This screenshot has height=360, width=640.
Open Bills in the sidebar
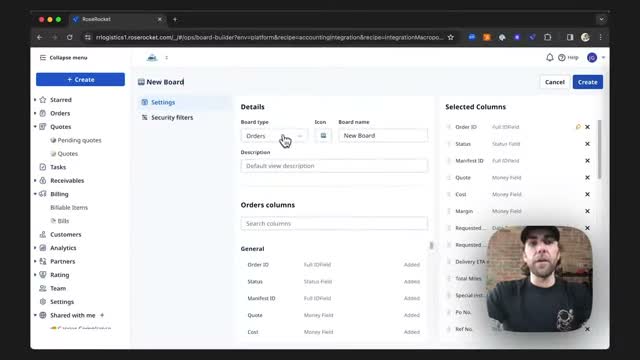(60, 221)
